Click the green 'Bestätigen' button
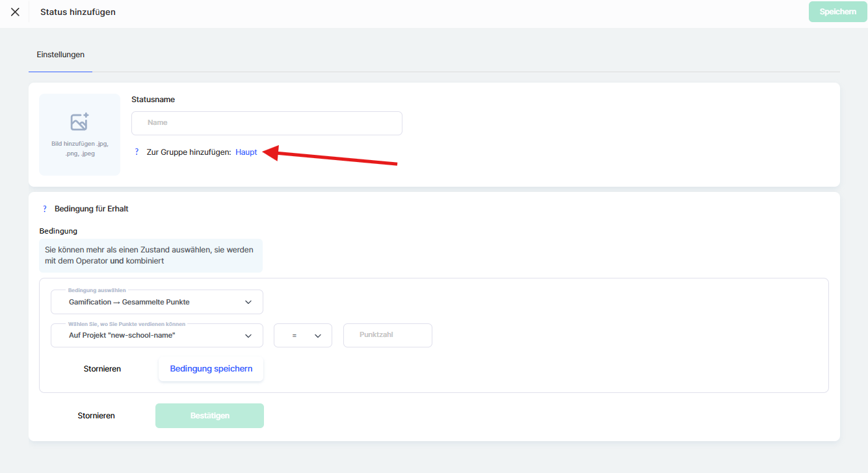This screenshot has width=868, height=473. [209, 416]
